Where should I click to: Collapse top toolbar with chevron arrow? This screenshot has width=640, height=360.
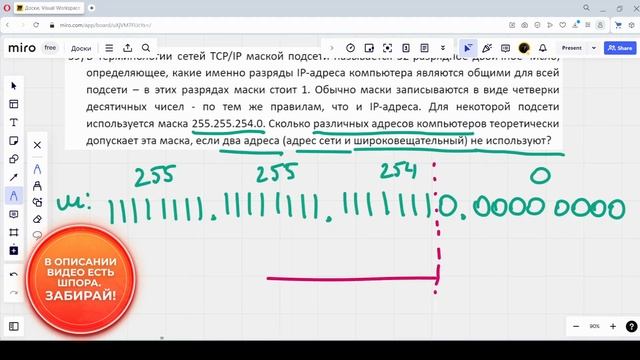(x=332, y=48)
